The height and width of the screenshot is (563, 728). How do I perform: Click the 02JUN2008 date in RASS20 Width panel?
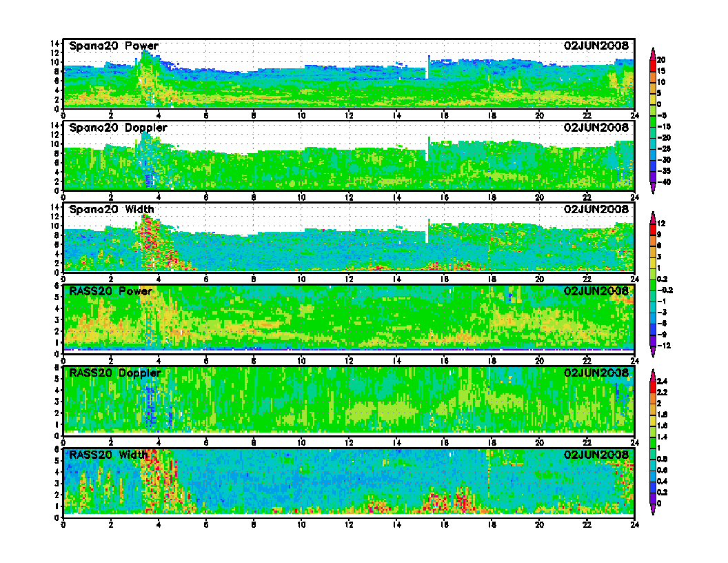tap(596, 455)
